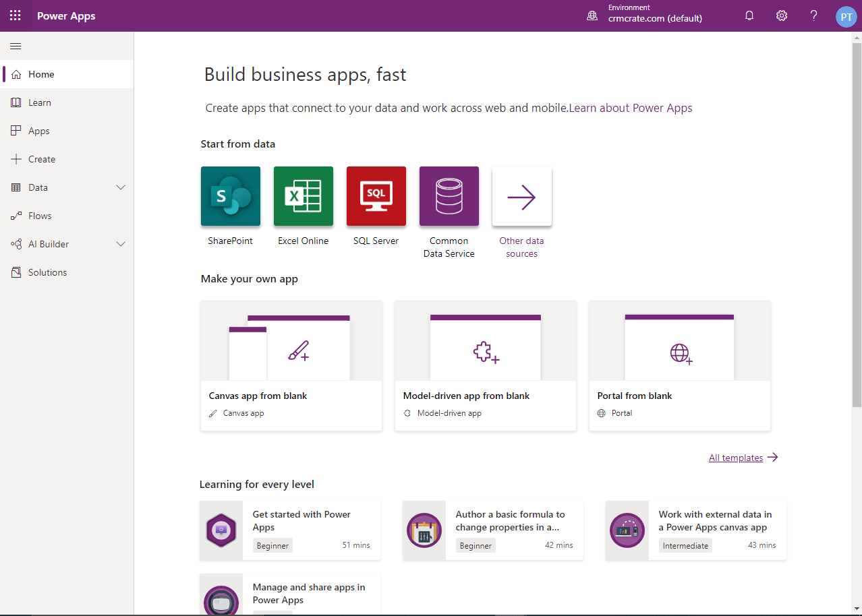Click the Common Data Service tile

point(449,196)
